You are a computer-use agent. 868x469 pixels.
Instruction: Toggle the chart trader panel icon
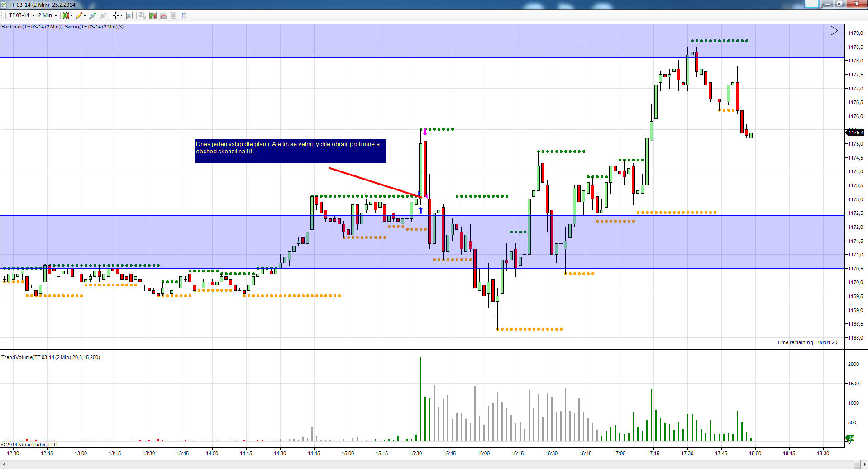click(x=142, y=15)
